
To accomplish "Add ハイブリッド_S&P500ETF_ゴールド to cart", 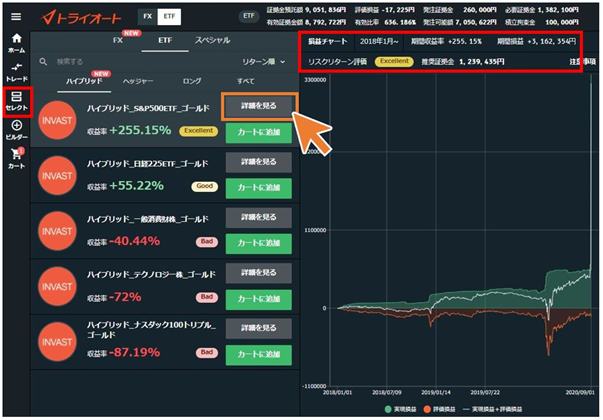I will tap(258, 132).
